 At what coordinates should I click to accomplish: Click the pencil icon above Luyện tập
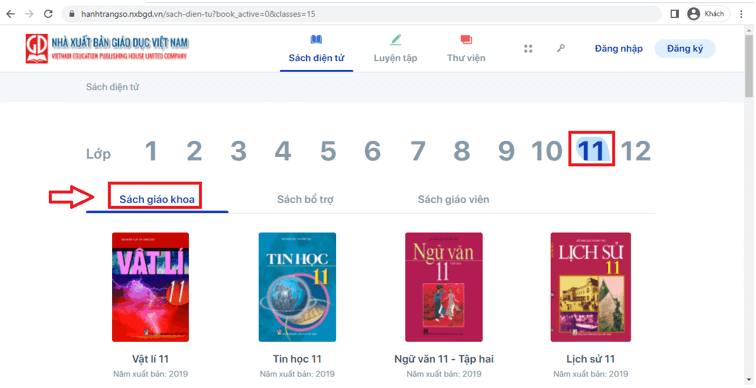click(x=395, y=40)
